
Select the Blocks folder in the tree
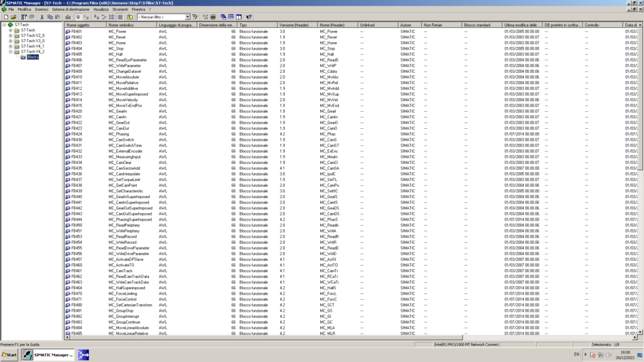point(33,57)
